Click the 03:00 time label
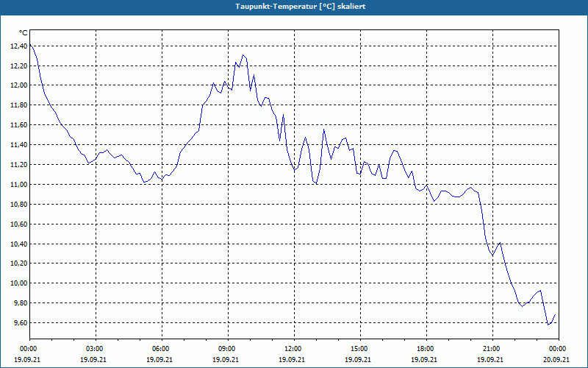This screenshot has width=588, height=368. coord(96,349)
